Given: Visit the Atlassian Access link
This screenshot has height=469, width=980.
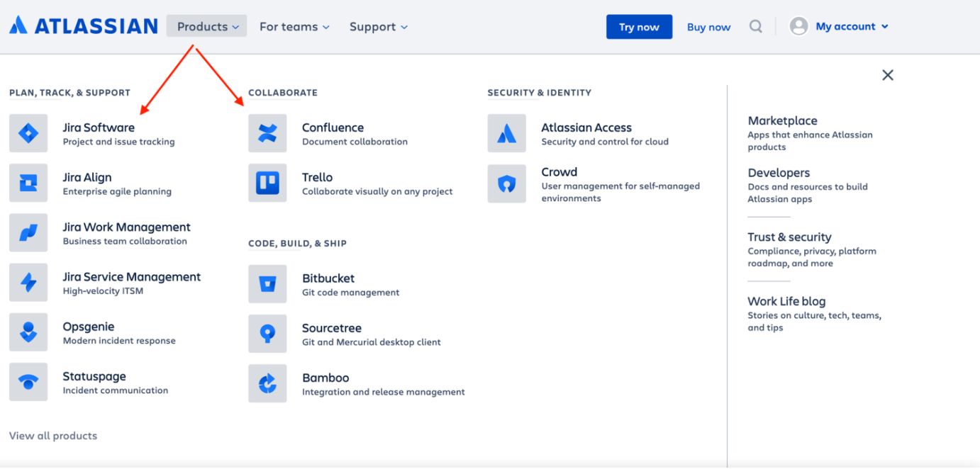Looking at the screenshot, I should [x=586, y=128].
